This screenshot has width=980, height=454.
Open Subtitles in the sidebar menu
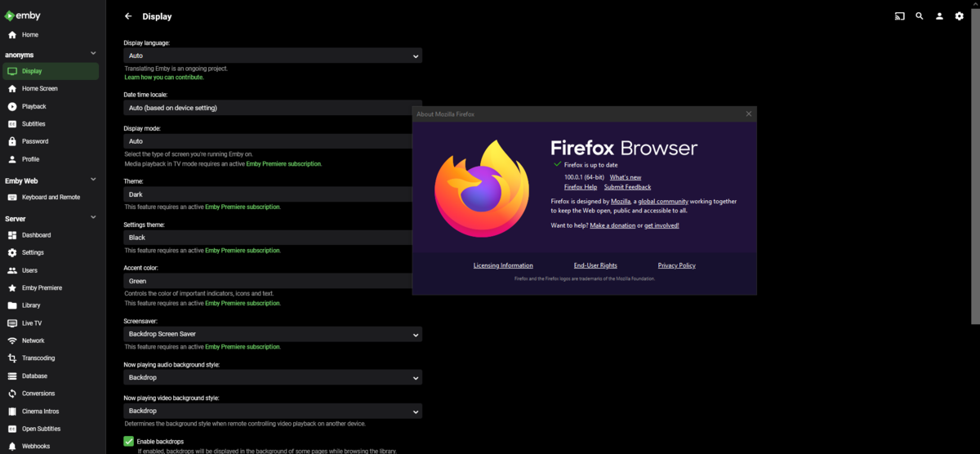[x=51, y=124]
